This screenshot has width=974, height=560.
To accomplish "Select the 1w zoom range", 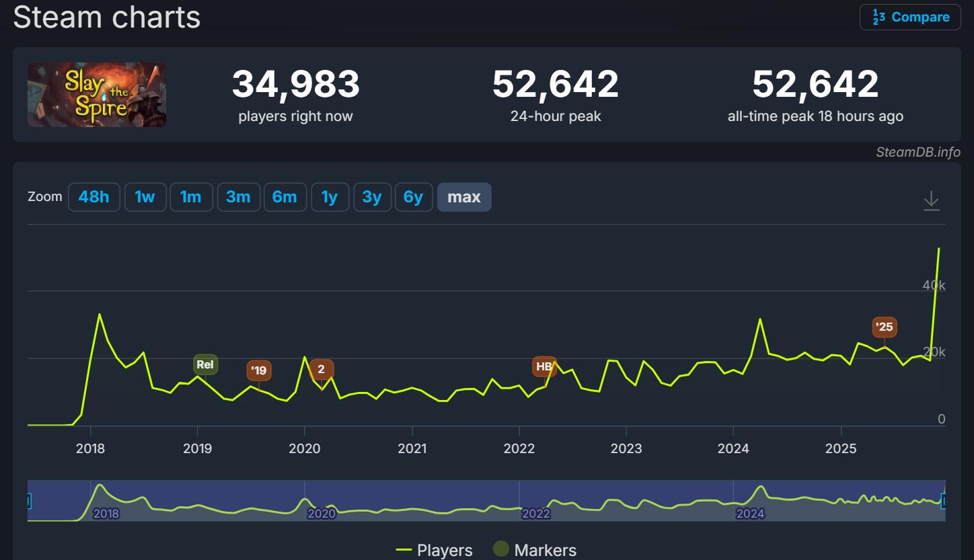I will 145,197.
